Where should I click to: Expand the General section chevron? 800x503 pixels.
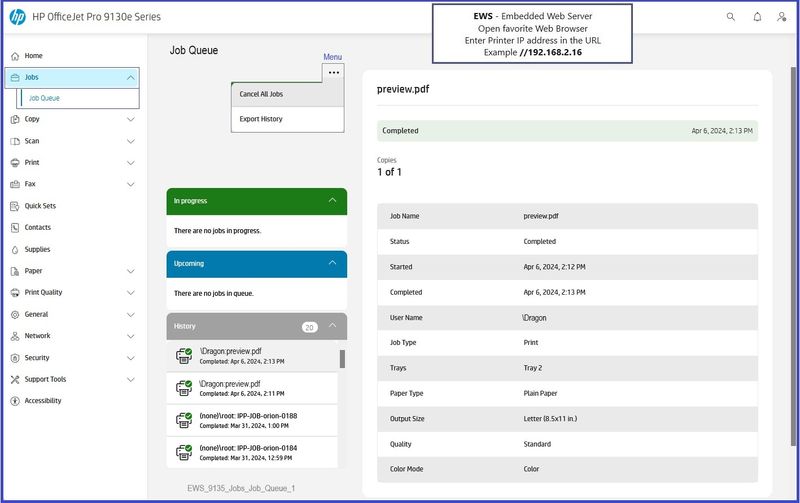coord(131,315)
